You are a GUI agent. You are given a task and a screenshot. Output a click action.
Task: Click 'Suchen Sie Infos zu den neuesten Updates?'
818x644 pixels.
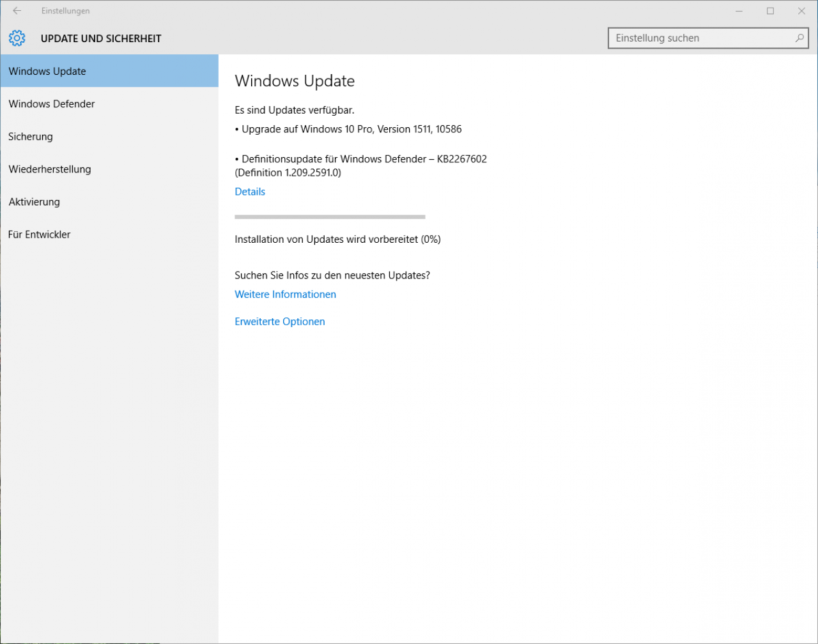pos(332,275)
